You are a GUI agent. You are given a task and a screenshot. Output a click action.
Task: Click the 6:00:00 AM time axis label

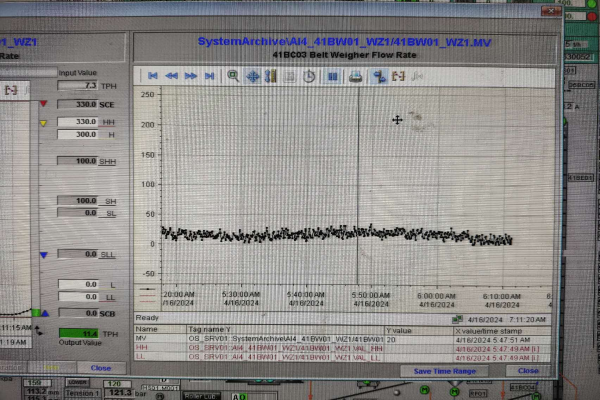tap(437, 296)
